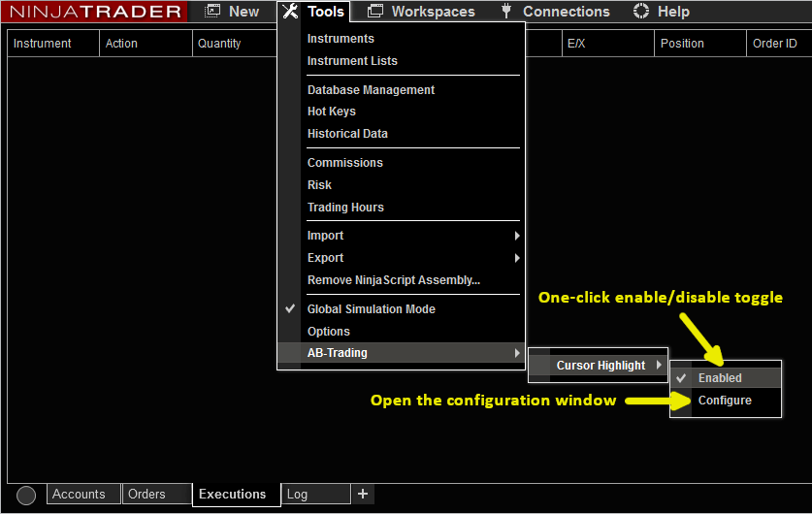The width and height of the screenshot is (812, 514).
Task: Switch to the Orders tab
Action: pyautogui.click(x=146, y=494)
